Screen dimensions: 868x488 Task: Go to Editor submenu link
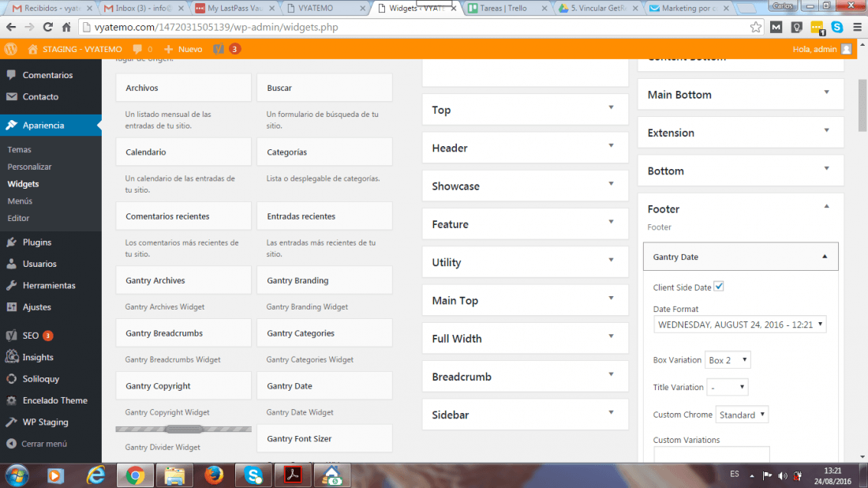pyautogui.click(x=18, y=218)
